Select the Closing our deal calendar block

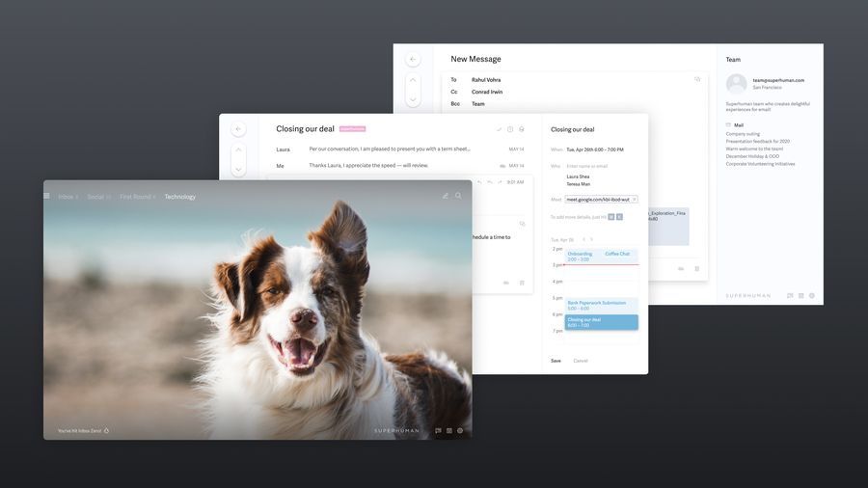coord(601,322)
